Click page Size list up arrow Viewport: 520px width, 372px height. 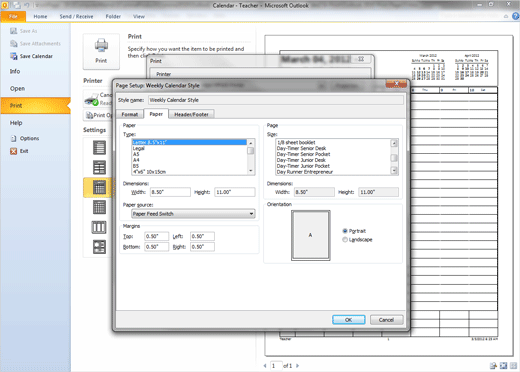coord(394,143)
